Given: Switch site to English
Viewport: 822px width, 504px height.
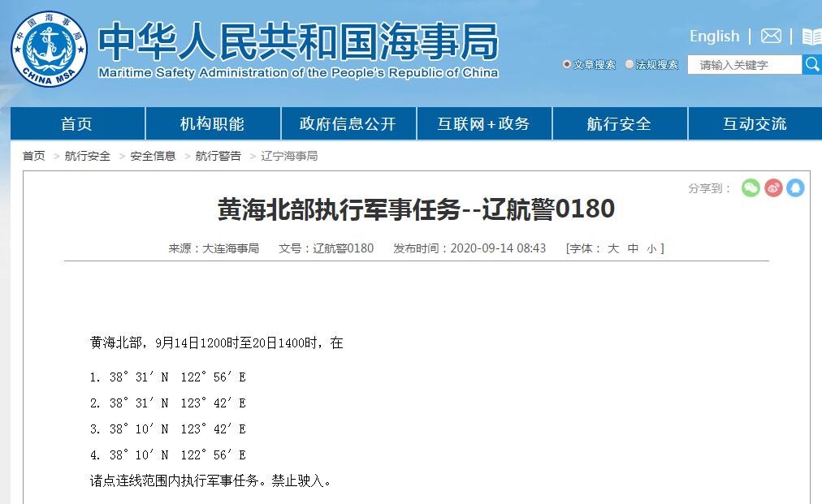Looking at the screenshot, I should click(714, 37).
